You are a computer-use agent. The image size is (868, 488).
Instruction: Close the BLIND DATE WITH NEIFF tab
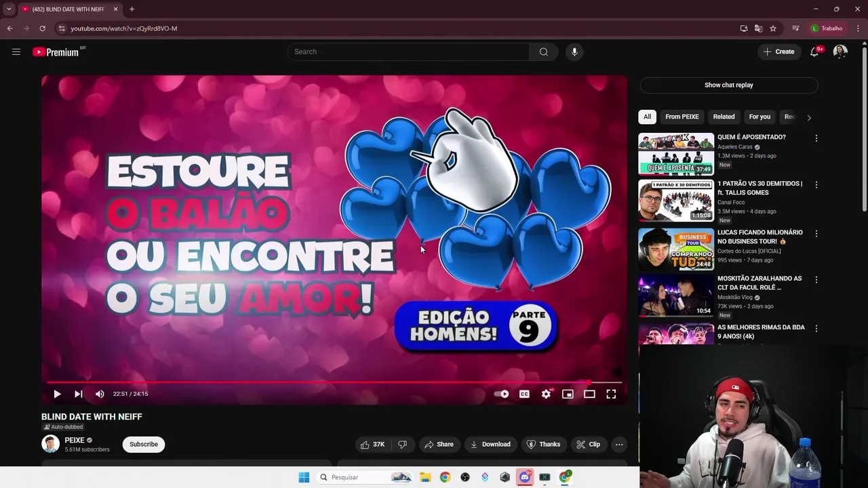(115, 9)
